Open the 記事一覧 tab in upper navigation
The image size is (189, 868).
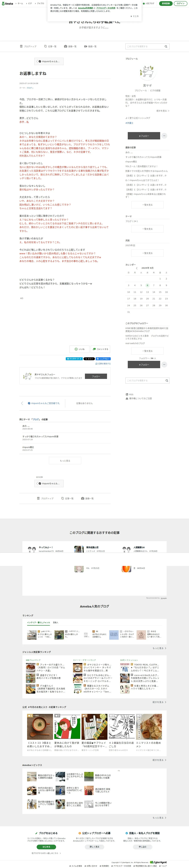[x=50, y=46]
